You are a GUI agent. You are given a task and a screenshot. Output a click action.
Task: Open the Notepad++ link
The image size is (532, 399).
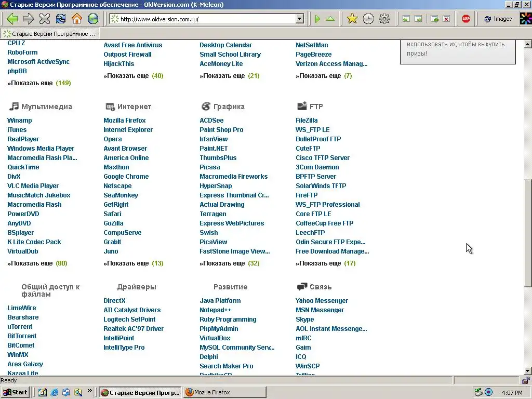[x=216, y=310]
